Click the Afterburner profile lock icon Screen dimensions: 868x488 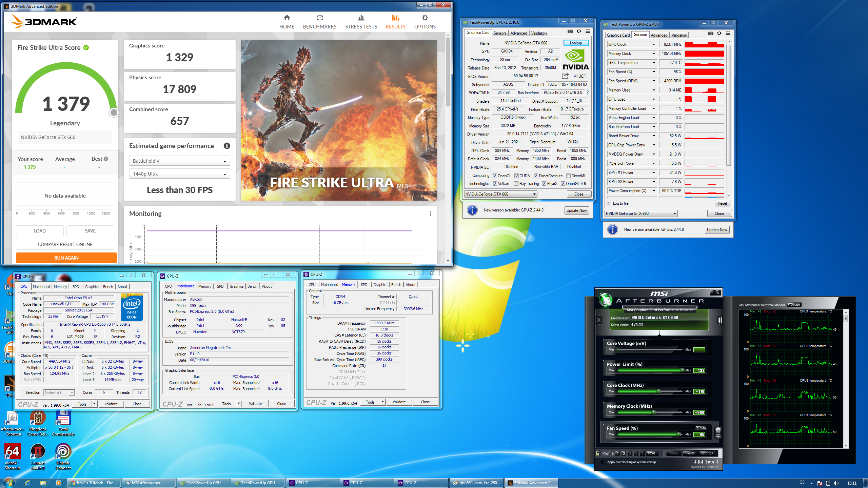pos(597,453)
